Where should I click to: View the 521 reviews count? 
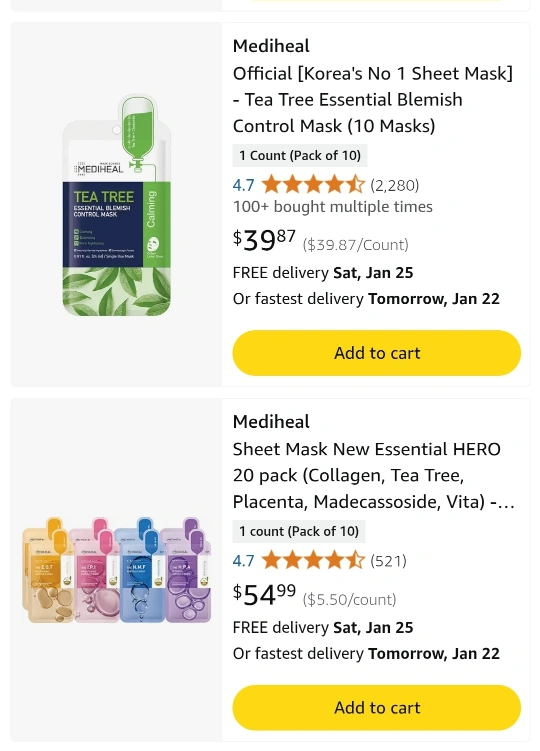tap(388, 560)
